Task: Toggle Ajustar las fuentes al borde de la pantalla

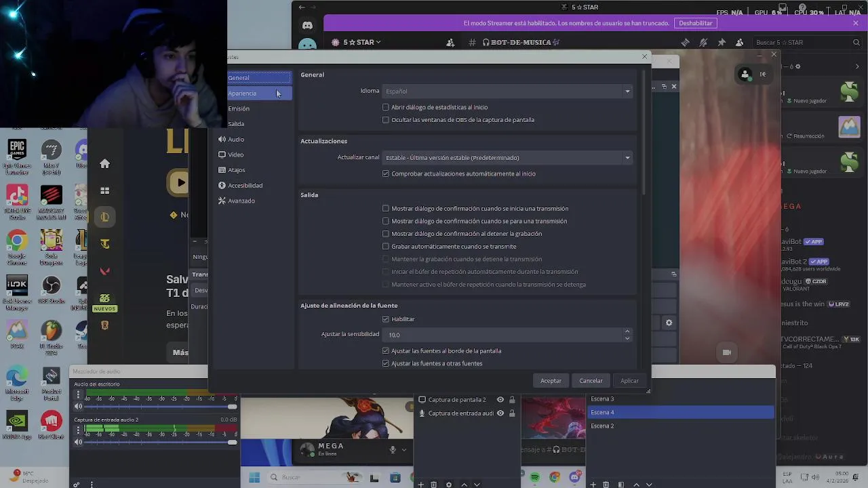Action: coord(386,351)
